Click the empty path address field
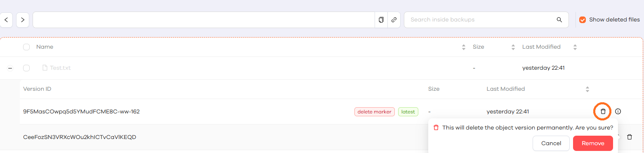Screen dimensions: 644x153 (204, 20)
